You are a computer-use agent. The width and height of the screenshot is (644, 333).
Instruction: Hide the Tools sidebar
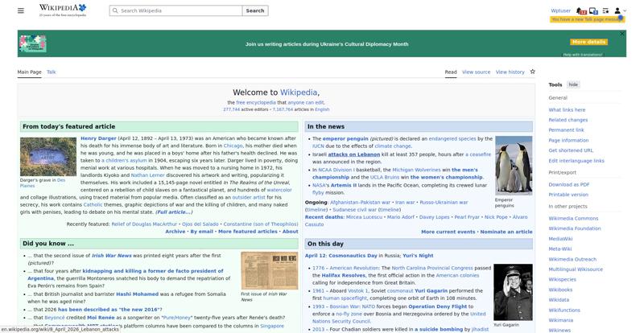coord(573,84)
